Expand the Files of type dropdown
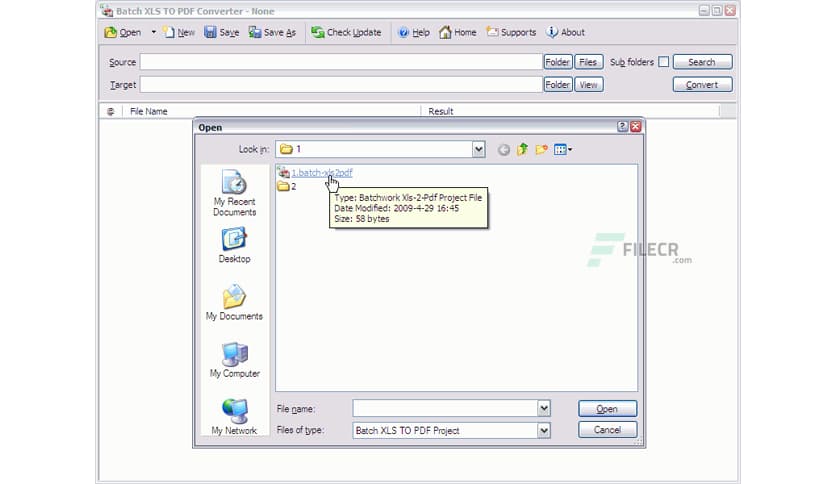This screenshot has height=484, width=836. (543, 430)
